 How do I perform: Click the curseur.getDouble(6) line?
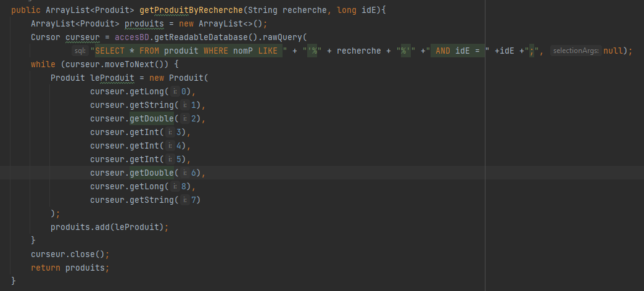point(148,173)
